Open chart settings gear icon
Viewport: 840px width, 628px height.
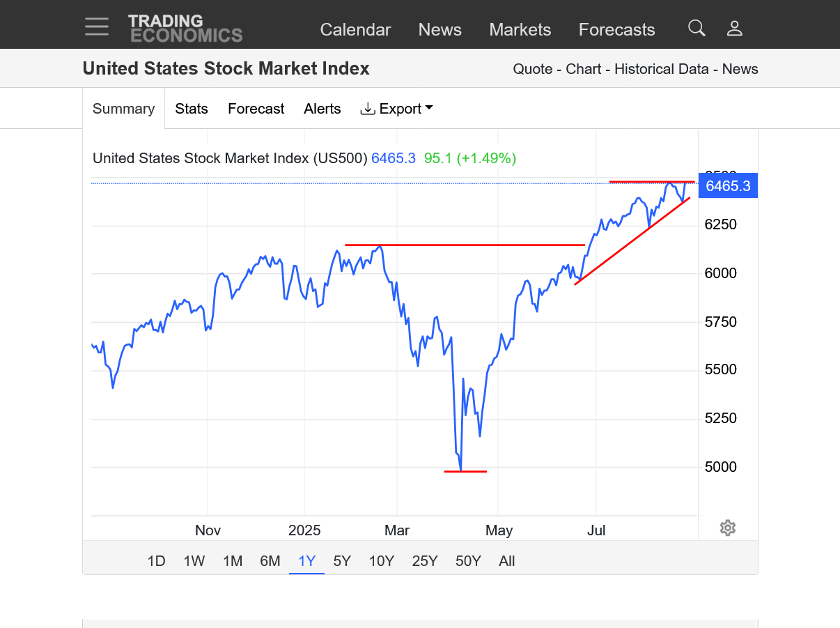[728, 528]
